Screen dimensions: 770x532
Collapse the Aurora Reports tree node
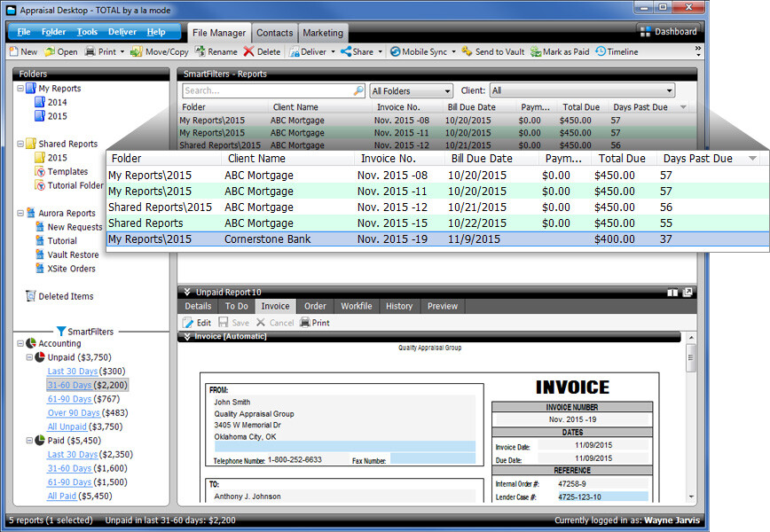[x=20, y=213]
